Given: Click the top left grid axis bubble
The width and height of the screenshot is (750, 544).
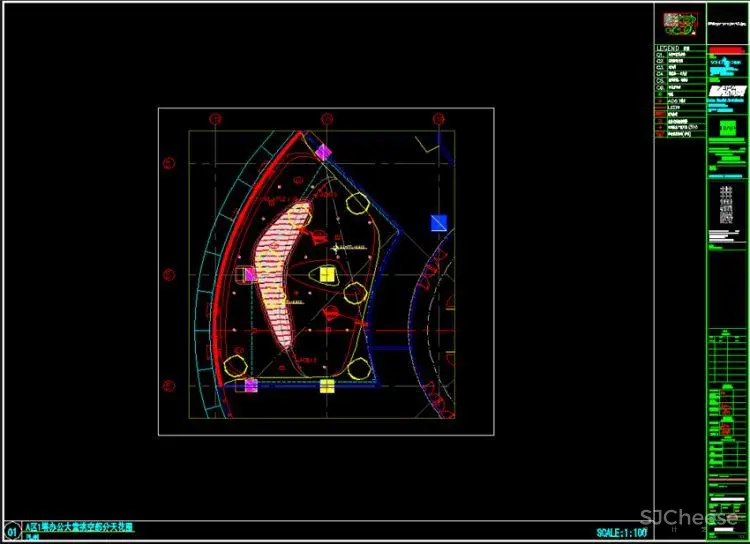Looking at the screenshot, I should [x=215, y=119].
